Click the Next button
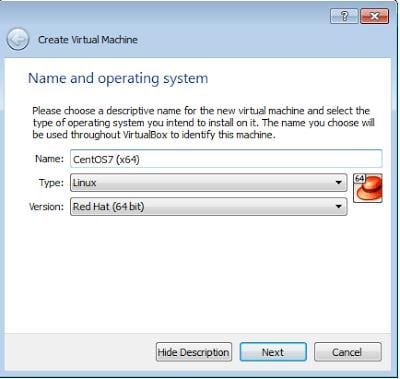The width and height of the screenshot is (400, 379). point(273,352)
